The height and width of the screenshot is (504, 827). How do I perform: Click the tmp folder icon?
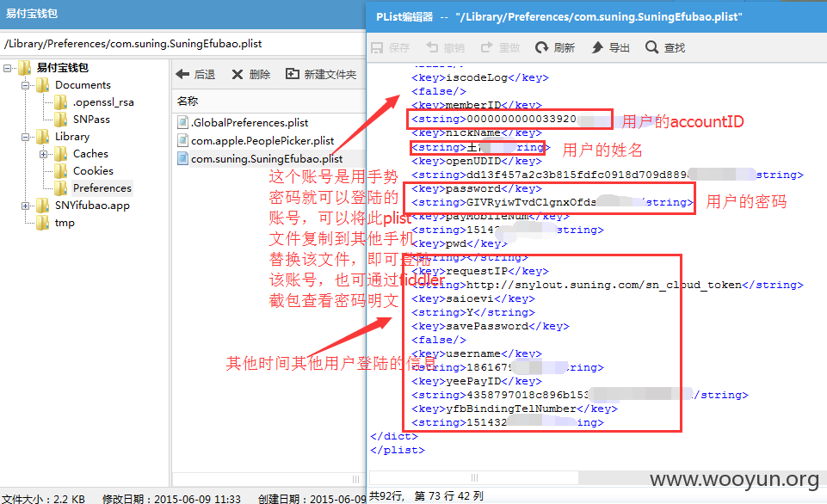43,223
